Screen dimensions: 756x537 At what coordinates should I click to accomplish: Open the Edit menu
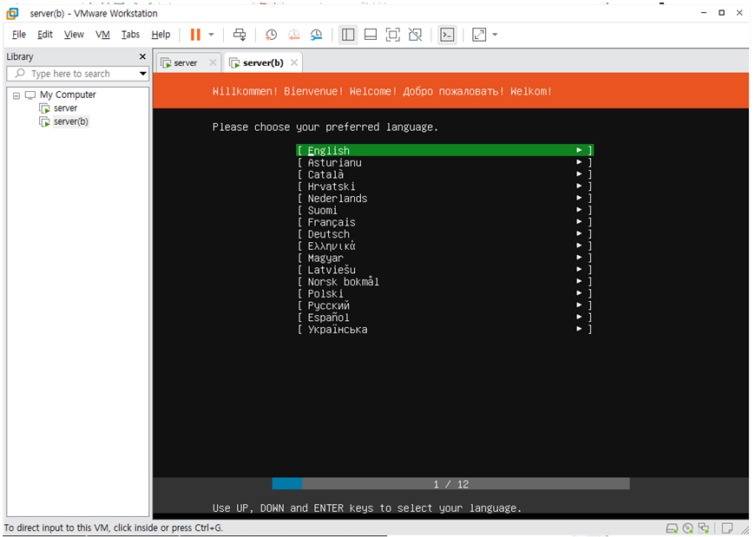[45, 34]
